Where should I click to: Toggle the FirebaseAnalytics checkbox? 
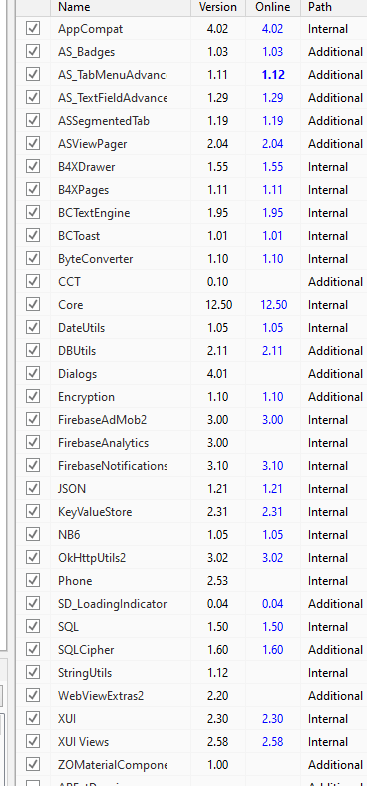point(33,443)
